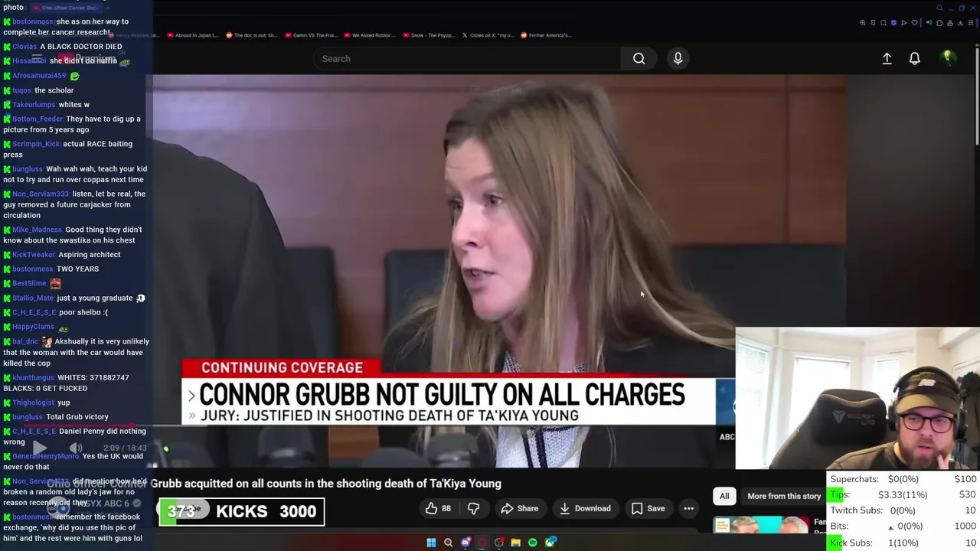The image size is (980, 551).
Task: Open the Opera browser taskbar icon
Action: click(482, 543)
